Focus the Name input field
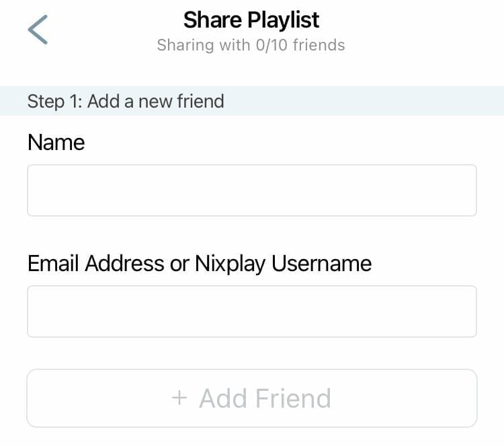 tap(252, 190)
